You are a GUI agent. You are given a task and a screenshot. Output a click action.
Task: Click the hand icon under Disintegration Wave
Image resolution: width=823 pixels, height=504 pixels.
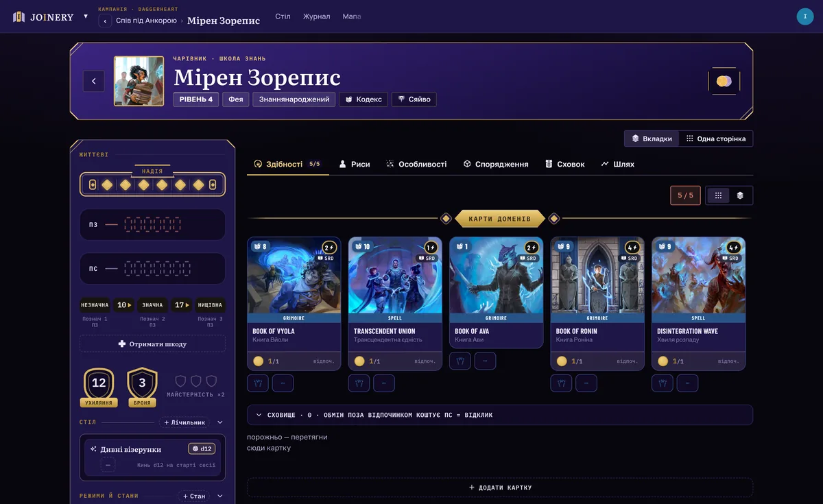[x=663, y=383]
